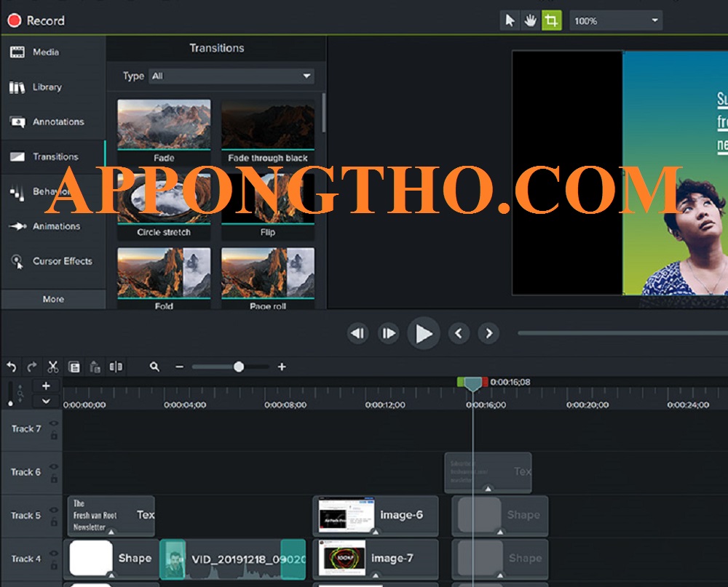Open the Cursor Effects tab
This screenshot has height=587, width=728.
pyautogui.click(x=53, y=261)
